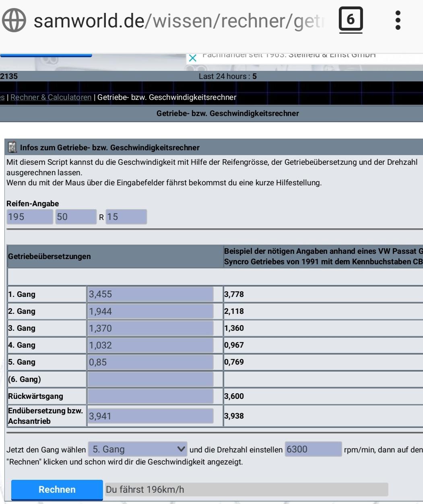
Task: Select the result field 'Du fährst 196km/h'
Action: point(246,489)
